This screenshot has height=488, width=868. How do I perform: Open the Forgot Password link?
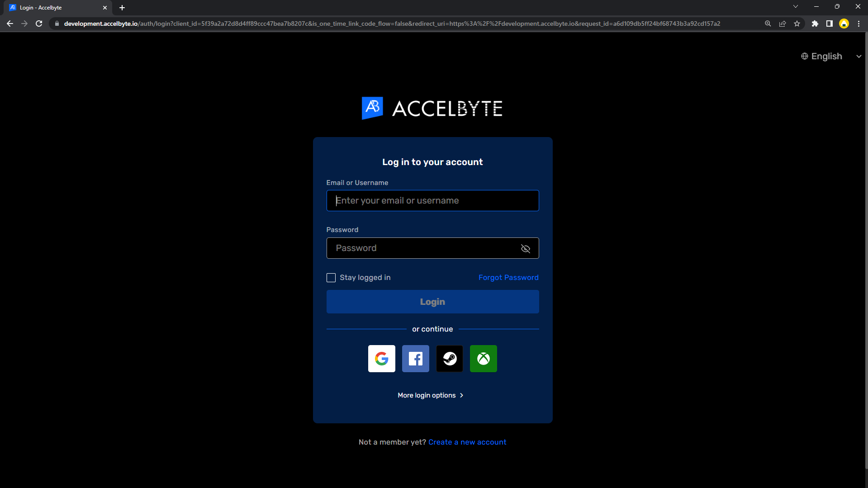pos(508,277)
